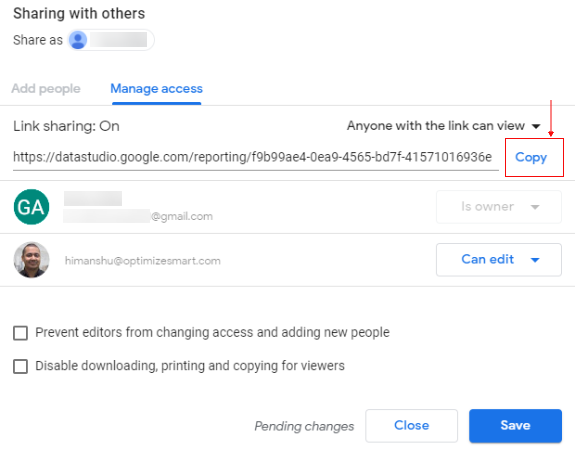Click the datastudio report URL field
The height and width of the screenshot is (450, 575).
(256, 158)
